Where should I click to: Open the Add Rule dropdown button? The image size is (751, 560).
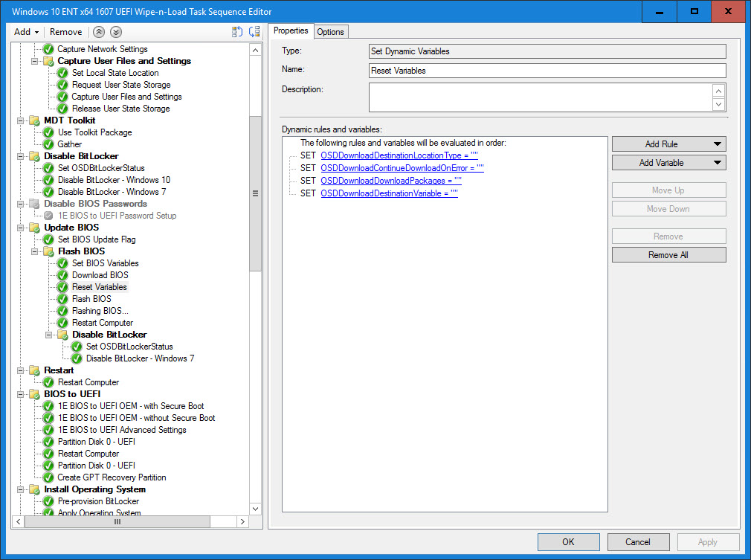coord(668,144)
